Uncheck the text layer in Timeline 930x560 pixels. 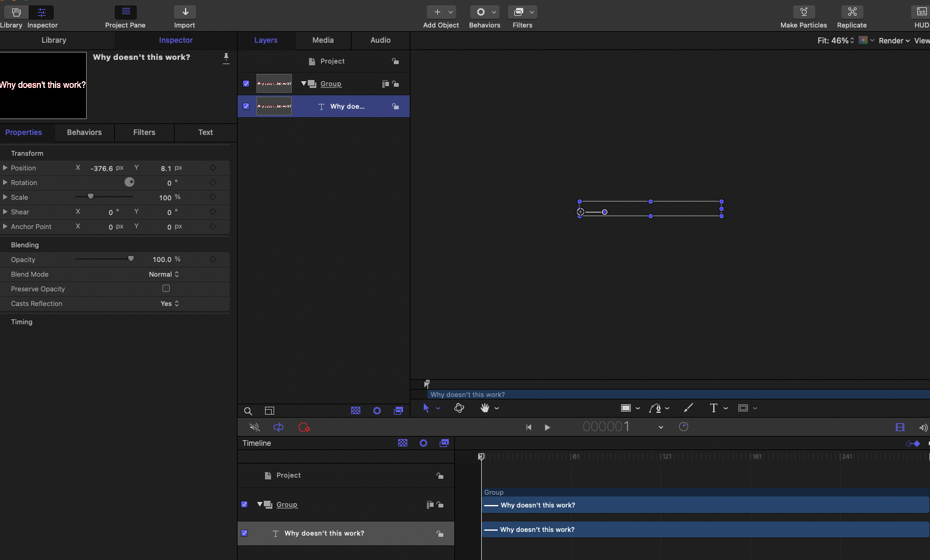pos(244,533)
